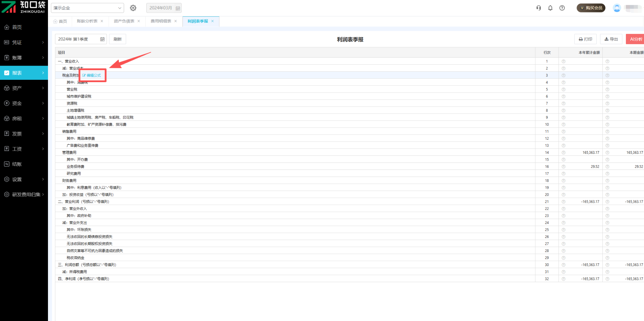Click the 2024年03月 period date field
Viewport: 644px width, 321px height.
[x=164, y=8]
